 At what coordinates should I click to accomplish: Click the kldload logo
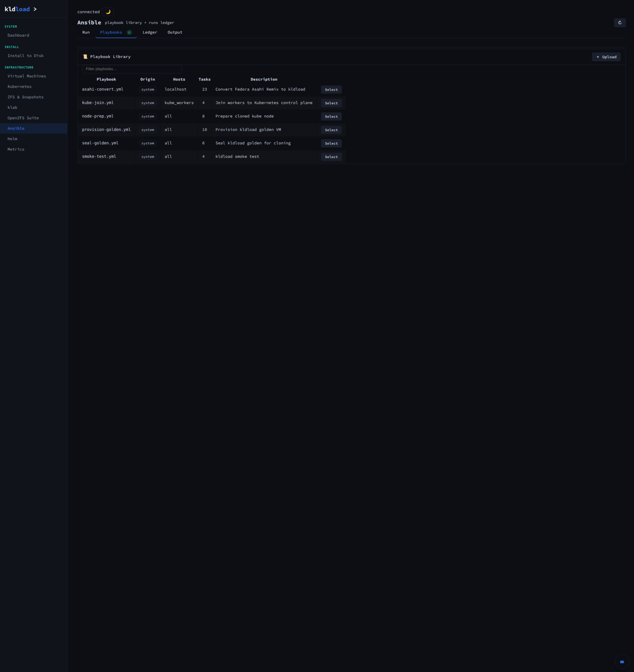coord(20,9)
